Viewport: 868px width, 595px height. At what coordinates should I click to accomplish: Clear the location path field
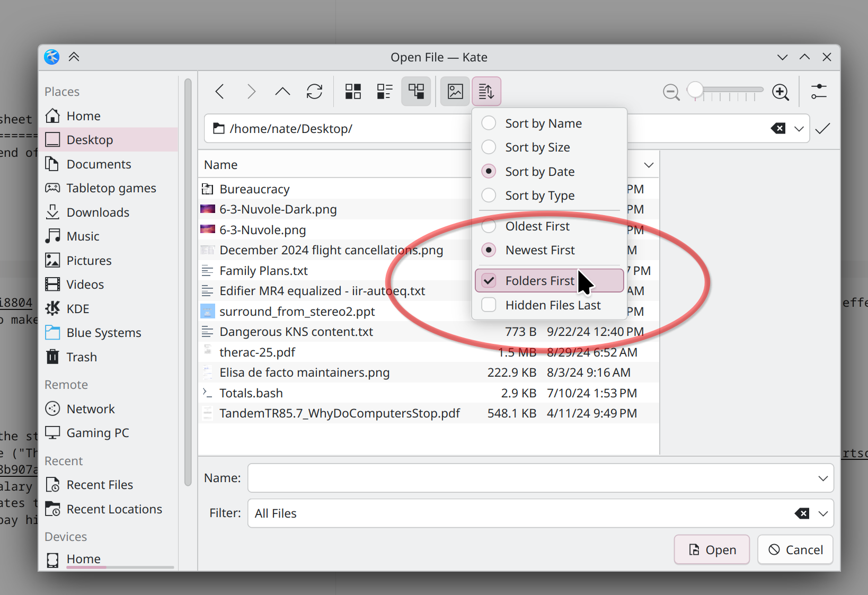pyautogui.click(x=778, y=129)
